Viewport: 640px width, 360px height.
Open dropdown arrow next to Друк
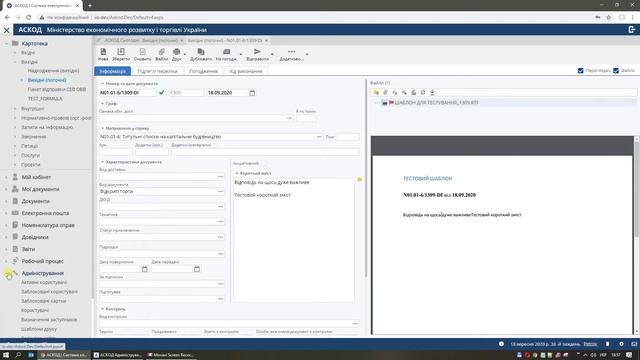tap(185, 54)
